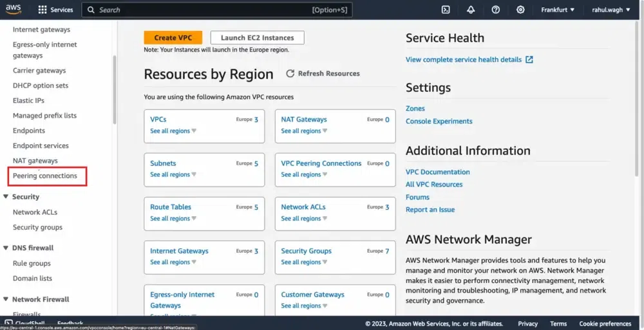Open the help question mark menu
Image resolution: width=644 pixels, height=330 pixels.
(x=496, y=10)
